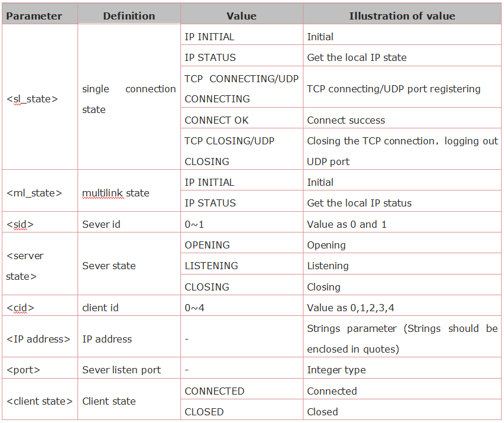The height and width of the screenshot is (423, 504).
Task: Select the "Integer type" illustration cell
Action: pos(336,370)
